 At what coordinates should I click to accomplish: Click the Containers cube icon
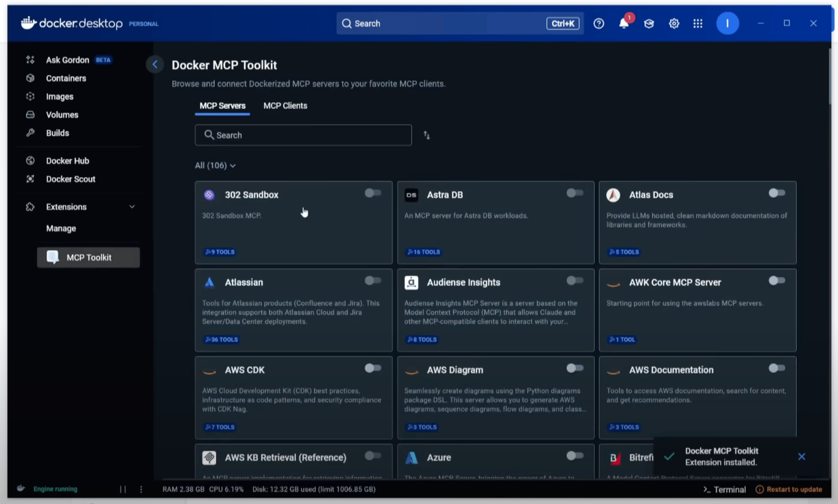click(30, 78)
